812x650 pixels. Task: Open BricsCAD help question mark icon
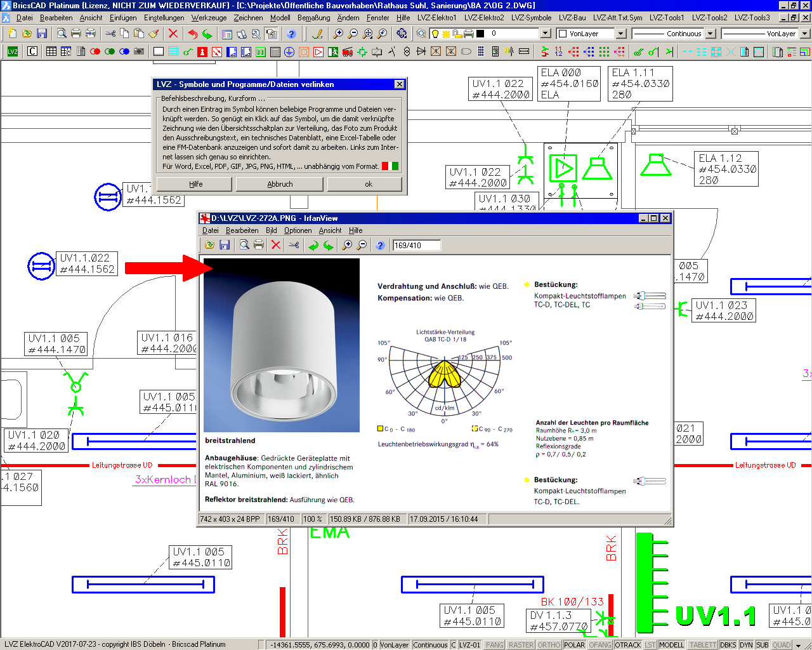click(x=291, y=33)
